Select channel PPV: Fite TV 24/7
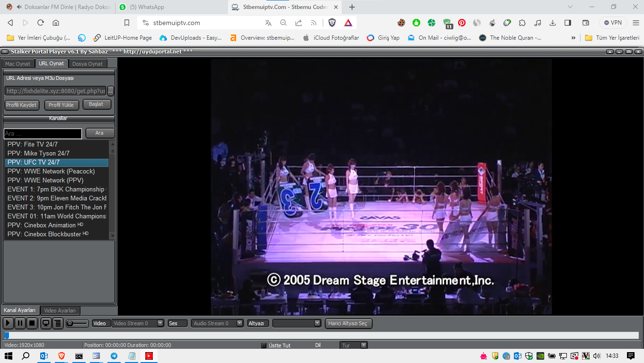 click(57, 145)
